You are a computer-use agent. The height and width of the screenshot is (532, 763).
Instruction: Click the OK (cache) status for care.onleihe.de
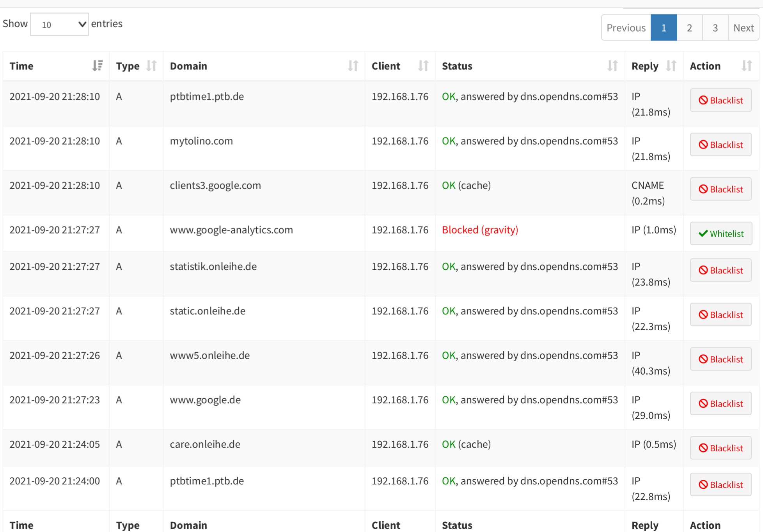tap(466, 444)
